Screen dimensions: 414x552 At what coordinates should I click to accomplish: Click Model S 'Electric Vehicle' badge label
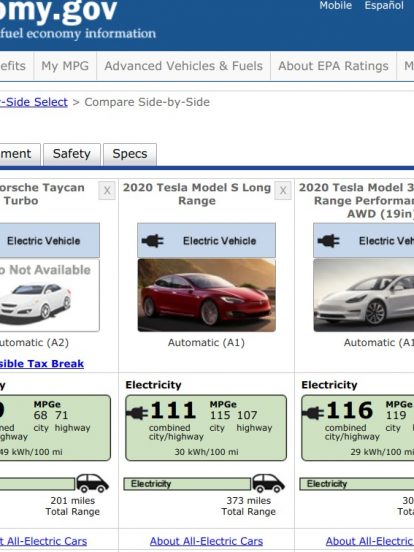click(219, 241)
